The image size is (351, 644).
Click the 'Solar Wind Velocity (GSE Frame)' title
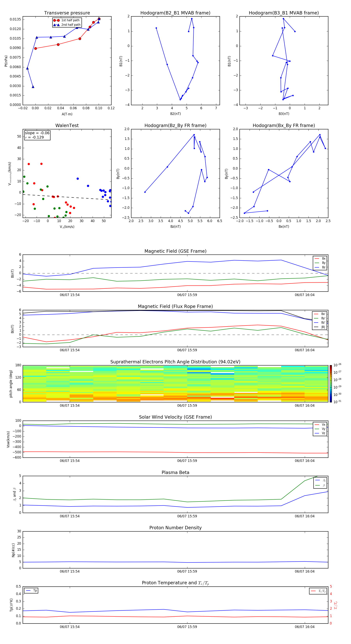pos(175,417)
